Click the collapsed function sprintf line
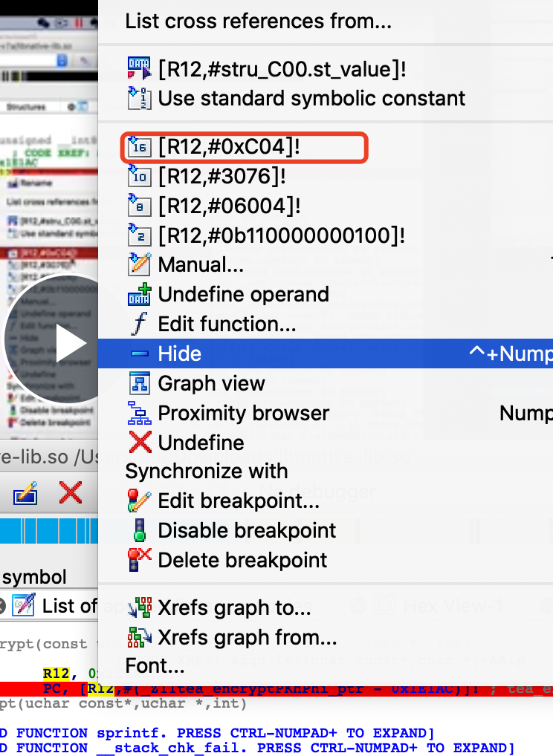Screen dimensions: 553x756 click(217, 733)
